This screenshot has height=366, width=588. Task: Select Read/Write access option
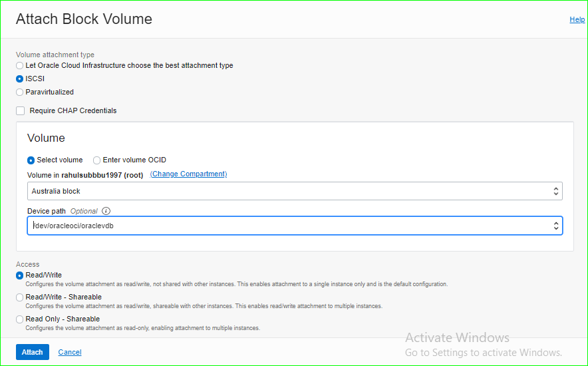point(20,275)
